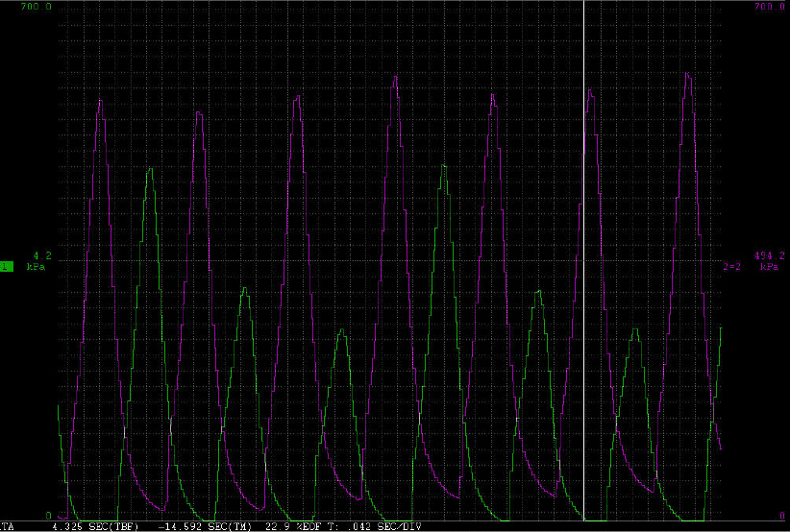
Task: Click the first magenta waveform peak
Action: pos(100,100)
